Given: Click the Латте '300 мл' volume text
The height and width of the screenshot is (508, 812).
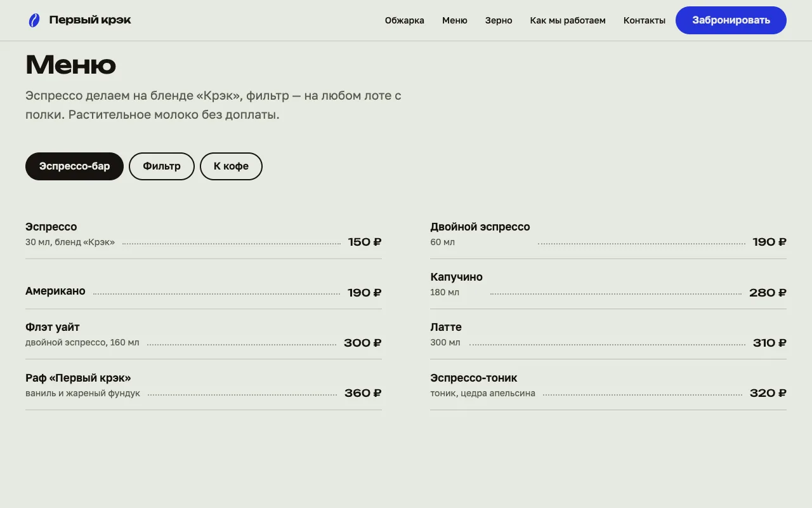Looking at the screenshot, I should tap(445, 342).
